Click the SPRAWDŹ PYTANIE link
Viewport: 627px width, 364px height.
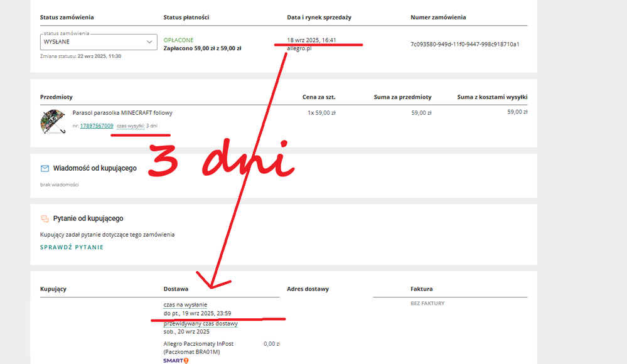[x=71, y=247]
